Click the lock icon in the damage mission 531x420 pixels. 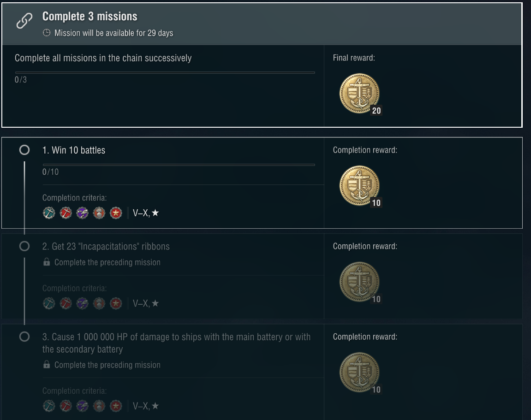tap(46, 365)
